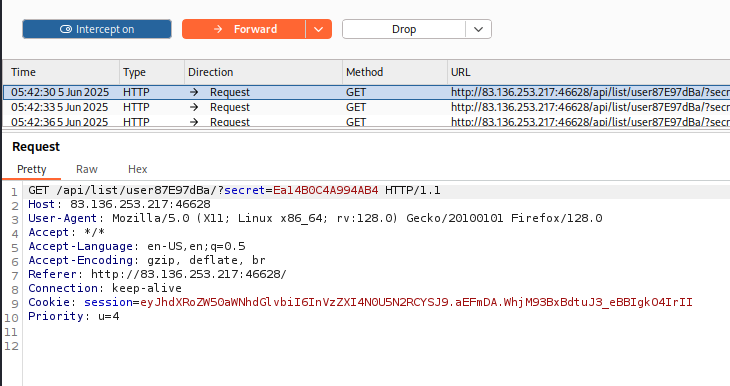
Task: Click the Connection keep-alive header
Action: pos(105,288)
